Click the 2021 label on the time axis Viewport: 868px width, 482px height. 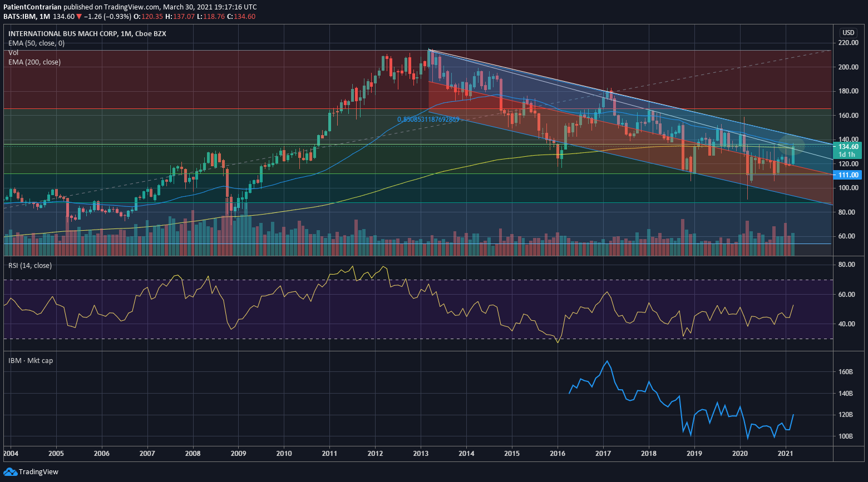tap(786, 454)
